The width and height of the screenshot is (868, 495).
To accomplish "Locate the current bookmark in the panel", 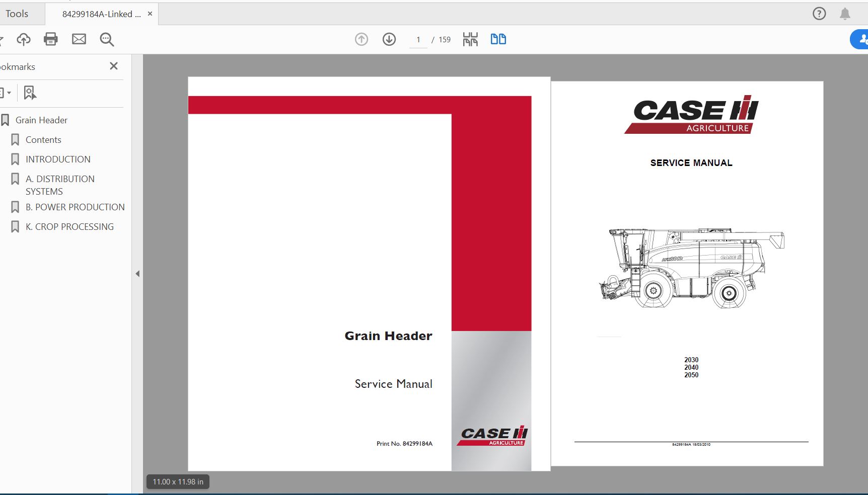I will 30,92.
